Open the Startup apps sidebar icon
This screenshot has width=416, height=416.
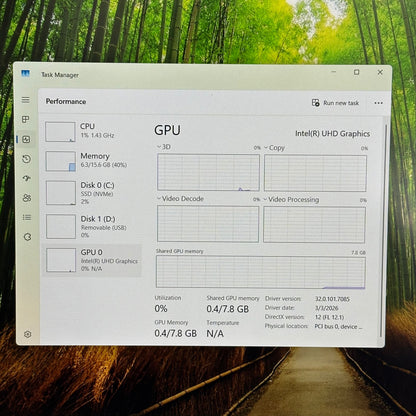point(27,178)
